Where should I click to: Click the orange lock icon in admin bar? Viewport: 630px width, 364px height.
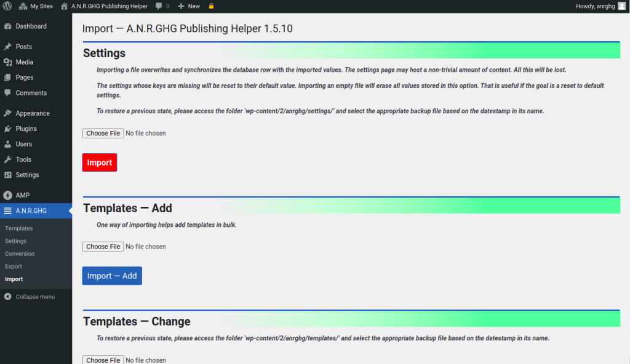pos(211,6)
